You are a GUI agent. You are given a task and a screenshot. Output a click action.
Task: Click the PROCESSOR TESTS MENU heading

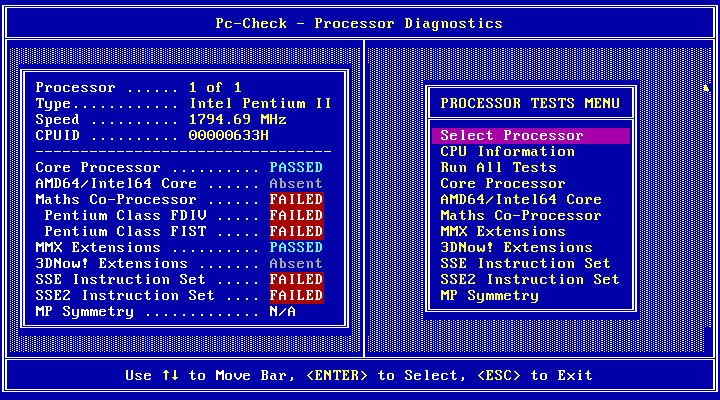[530, 103]
